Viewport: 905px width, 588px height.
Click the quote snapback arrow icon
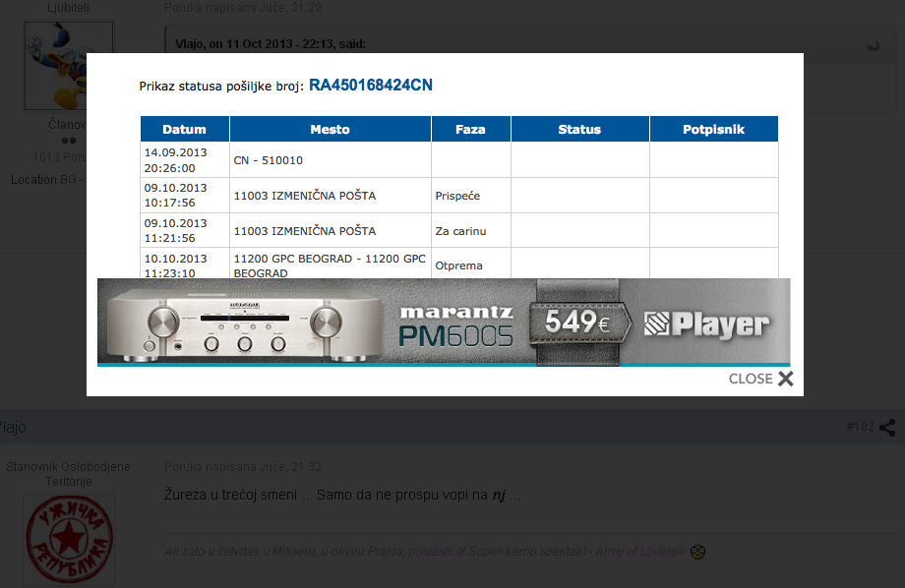click(x=872, y=45)
